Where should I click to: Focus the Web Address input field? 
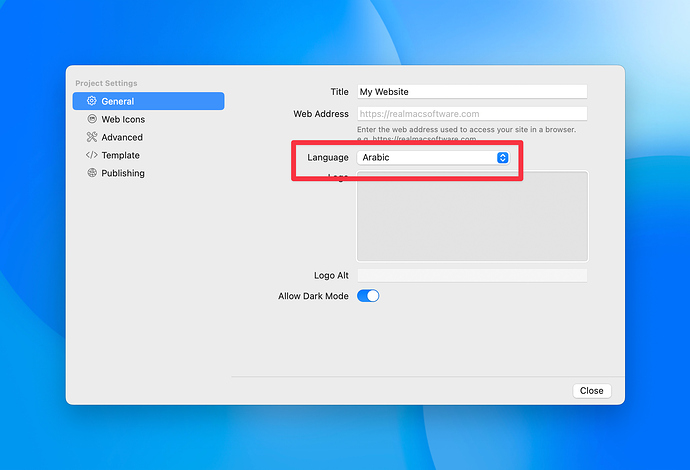[x=472, y=114]
